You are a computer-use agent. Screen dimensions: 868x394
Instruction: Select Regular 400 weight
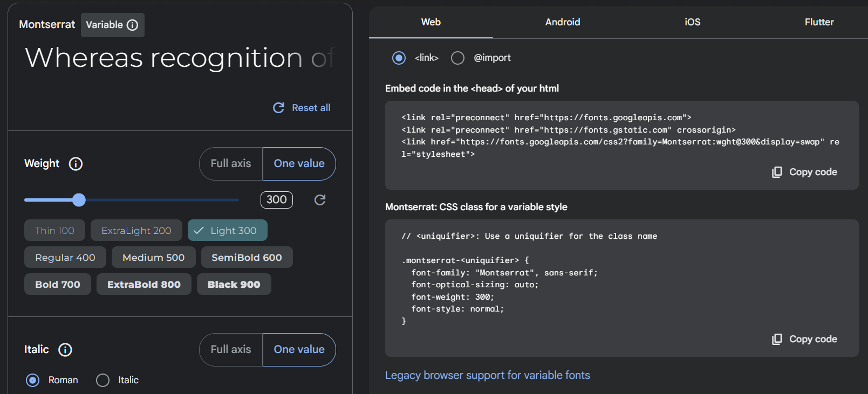click(65, 258)
